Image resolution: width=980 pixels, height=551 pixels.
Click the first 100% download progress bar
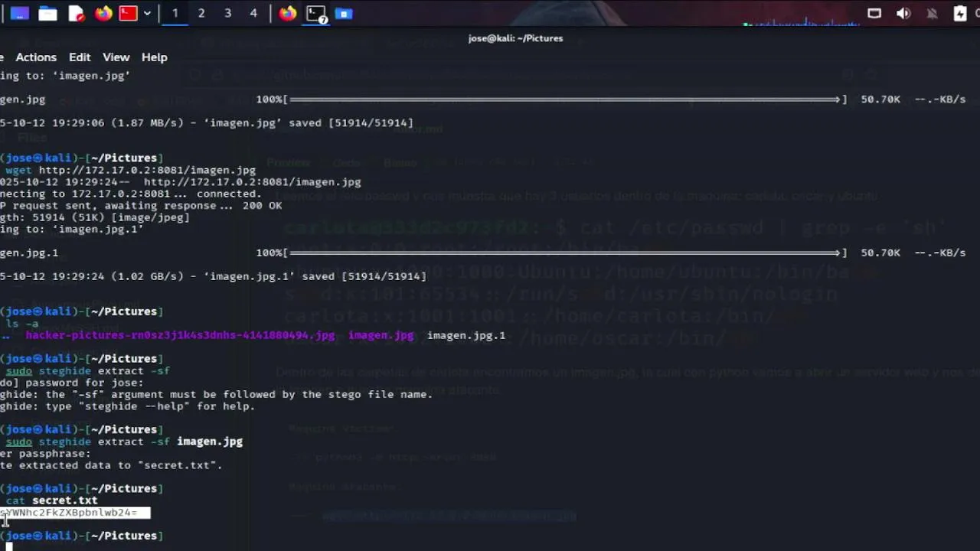point(565,99)
